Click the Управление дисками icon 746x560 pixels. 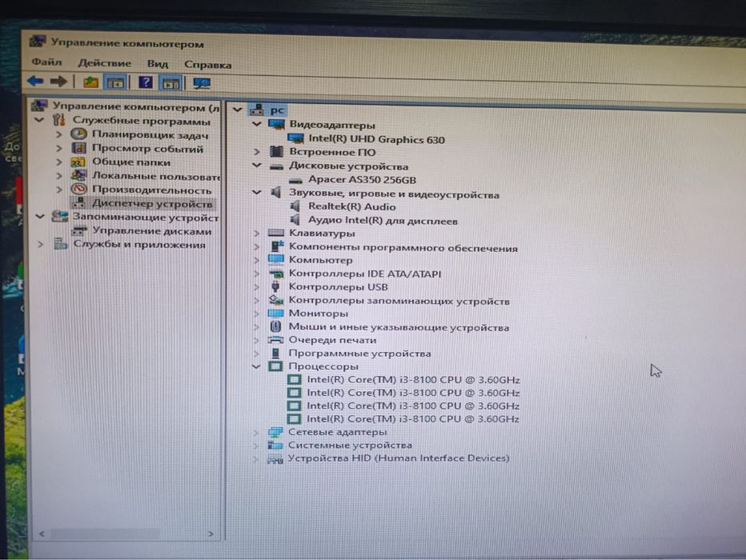pos(79,231)
